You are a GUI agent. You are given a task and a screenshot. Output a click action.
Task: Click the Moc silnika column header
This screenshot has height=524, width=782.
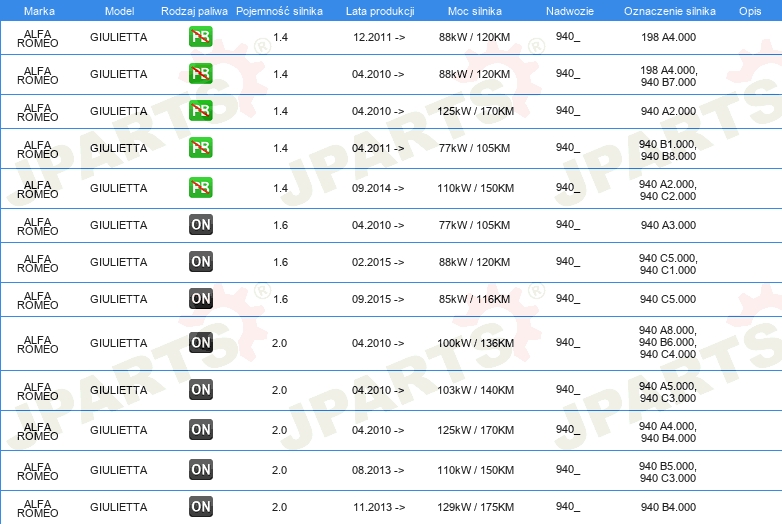click(474, 11)
